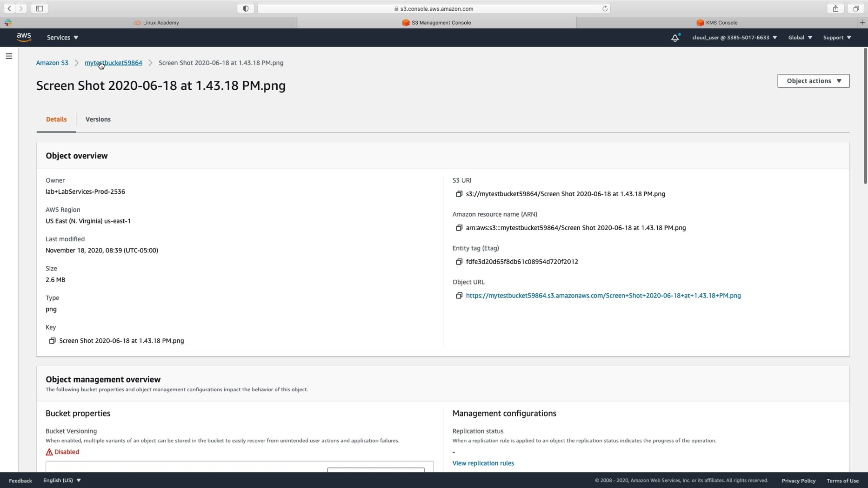868x488 pixels.
Task: Copy the S3 URI value
Action: 459,194
